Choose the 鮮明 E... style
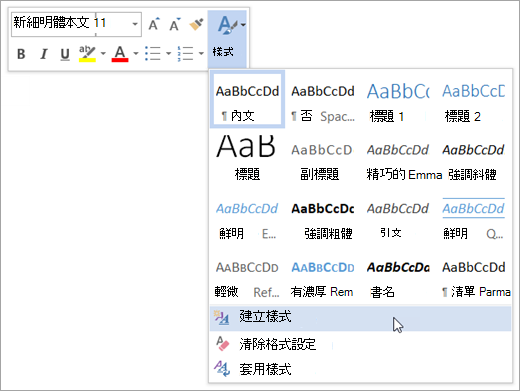 pos(247,221)
